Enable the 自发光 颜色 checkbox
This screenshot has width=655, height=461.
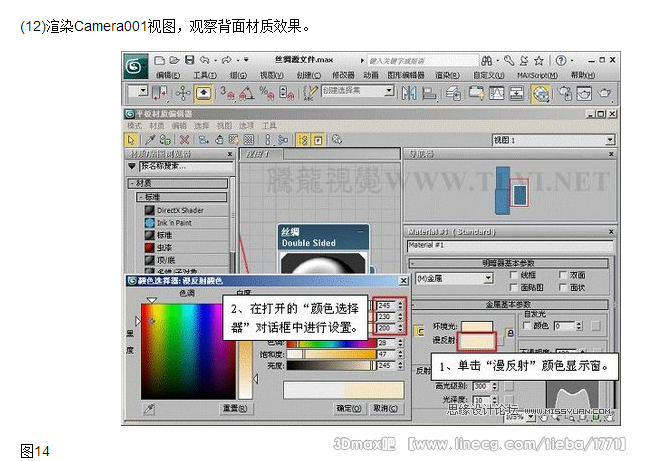527,325
